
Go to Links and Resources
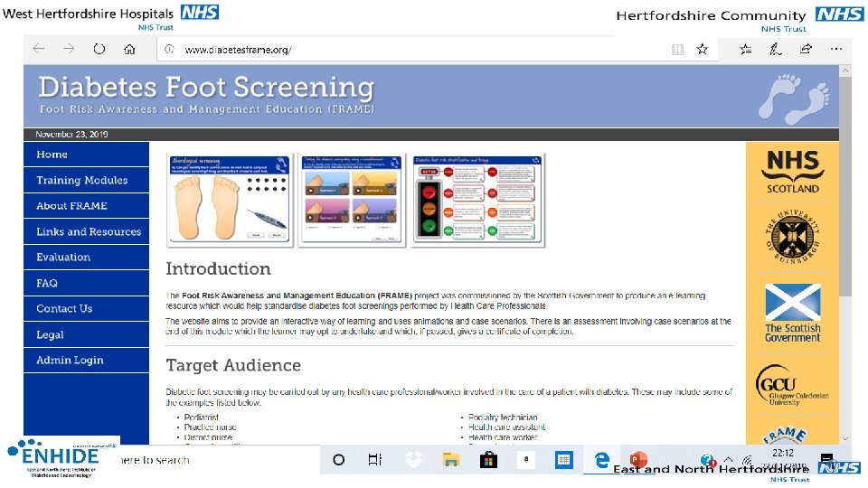pos(87,231)
